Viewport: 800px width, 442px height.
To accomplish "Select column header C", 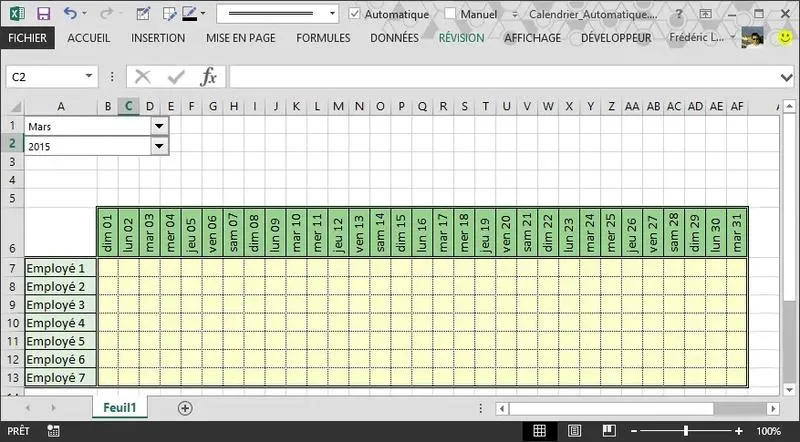I will click(x=129, y=107).
